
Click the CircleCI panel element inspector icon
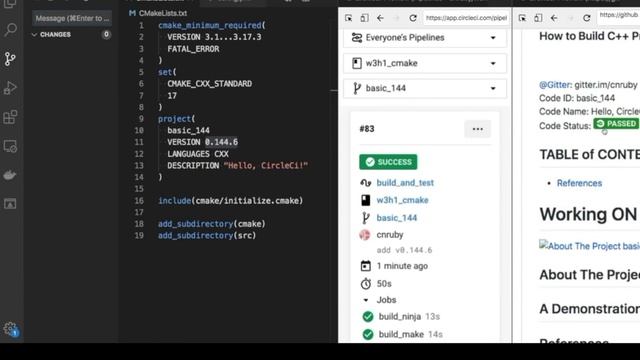point(349,18)
